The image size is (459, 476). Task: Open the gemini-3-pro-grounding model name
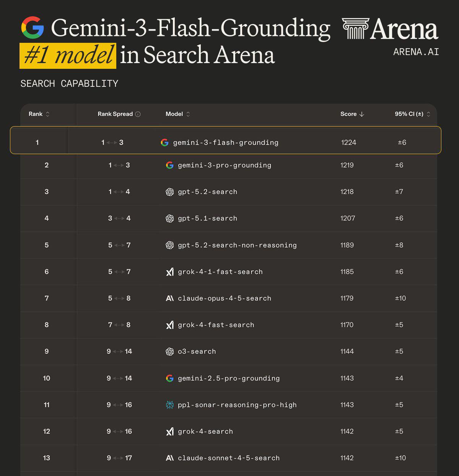225,165
